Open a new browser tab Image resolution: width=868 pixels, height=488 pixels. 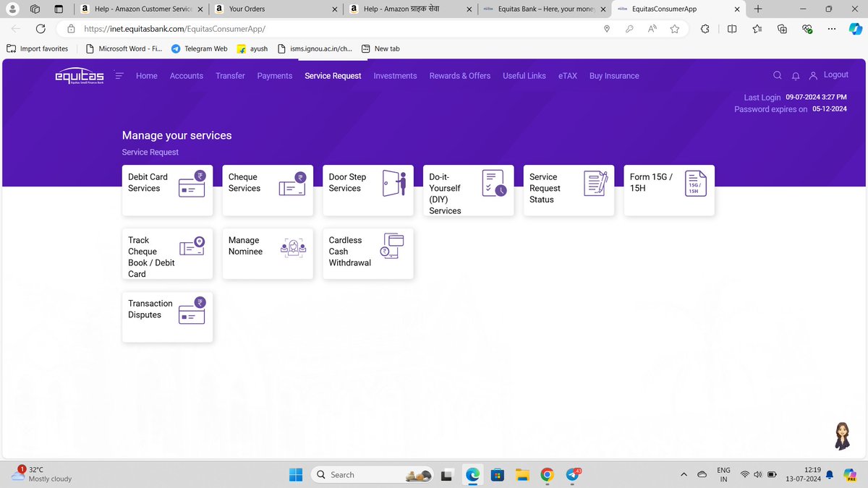pos(757,9)
